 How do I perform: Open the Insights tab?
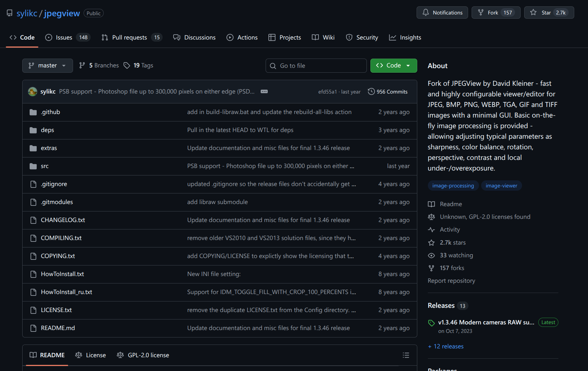[405, 37]
